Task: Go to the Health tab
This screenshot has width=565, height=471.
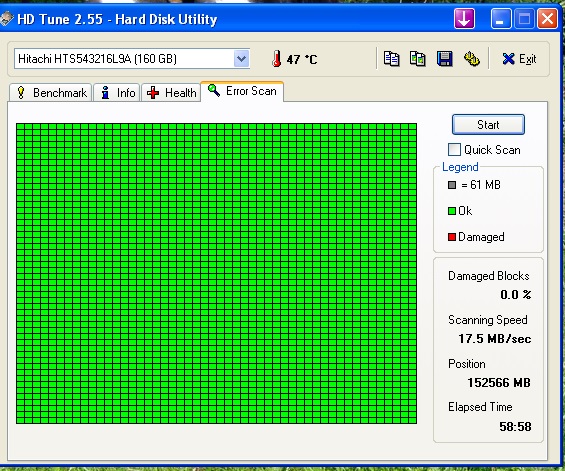Action: click(171, 93)
